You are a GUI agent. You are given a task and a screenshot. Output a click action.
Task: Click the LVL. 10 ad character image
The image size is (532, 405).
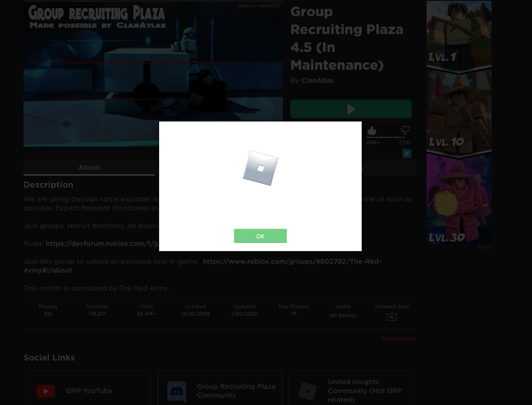459,113
